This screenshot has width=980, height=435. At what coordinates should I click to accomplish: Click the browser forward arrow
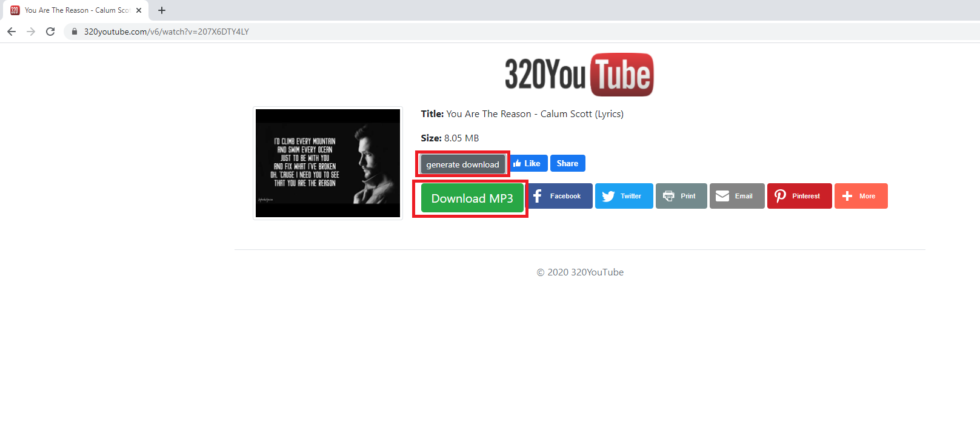tap(31, 32)
